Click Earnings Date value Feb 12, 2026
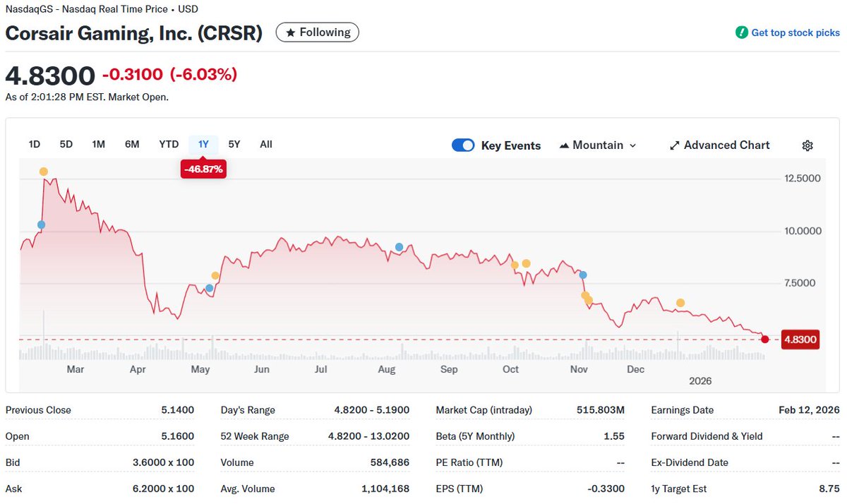847x504 pixels. (x=810, y=410)
